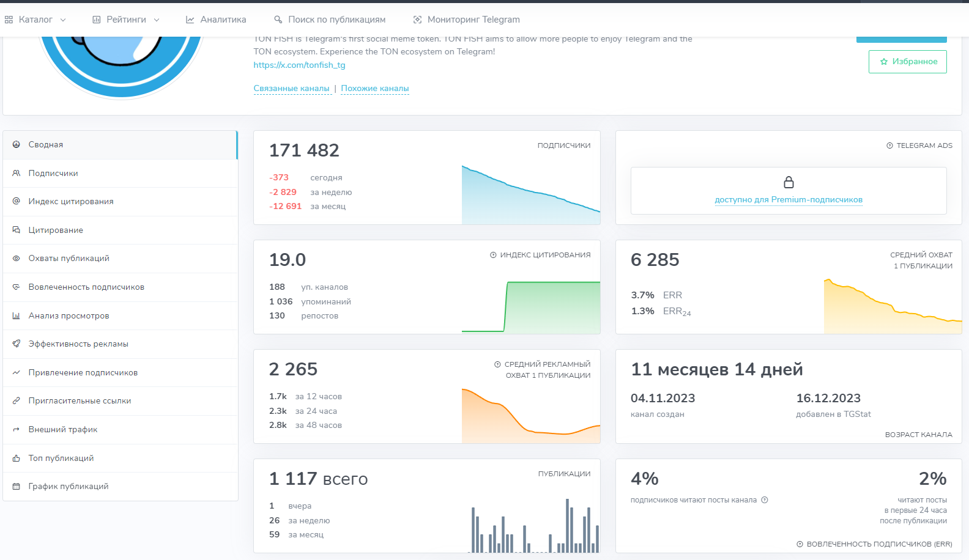
Task: Go to Поиск по публикациям
Action: [x=330, y=20]
